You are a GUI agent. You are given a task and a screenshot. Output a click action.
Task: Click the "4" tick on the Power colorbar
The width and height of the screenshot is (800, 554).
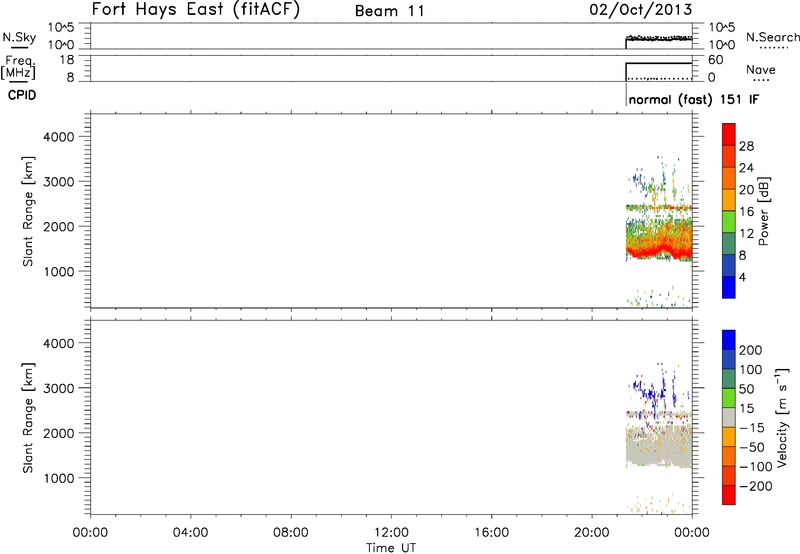tap(742, 277)
